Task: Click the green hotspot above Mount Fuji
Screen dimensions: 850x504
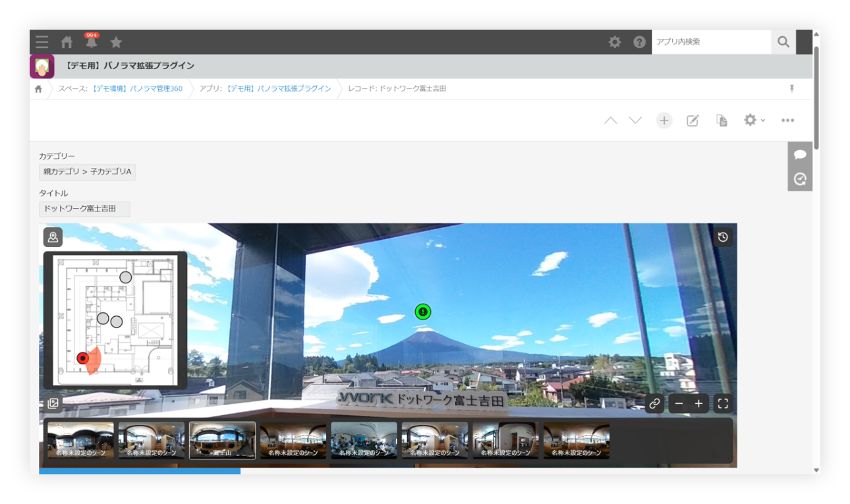Action: [x=423, y=312]
